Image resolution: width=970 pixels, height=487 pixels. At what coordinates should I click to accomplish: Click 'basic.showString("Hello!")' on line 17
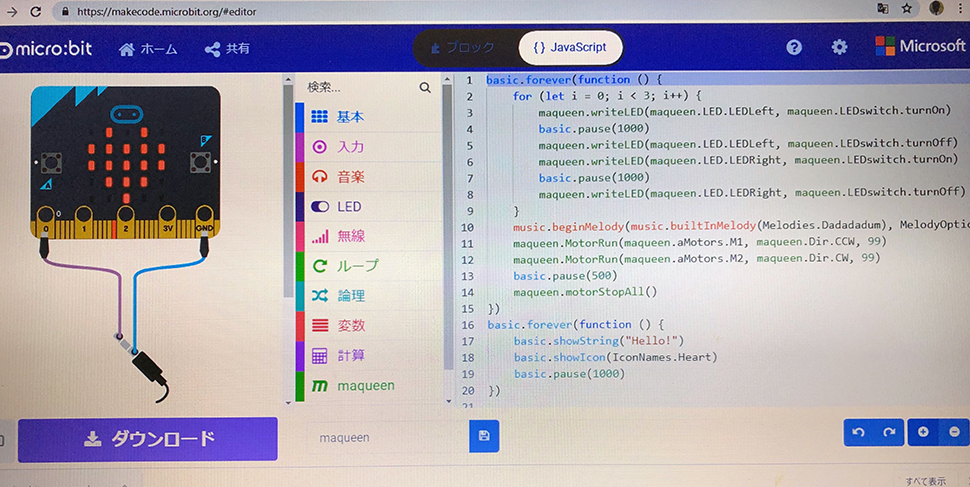(x=598, y=341)
